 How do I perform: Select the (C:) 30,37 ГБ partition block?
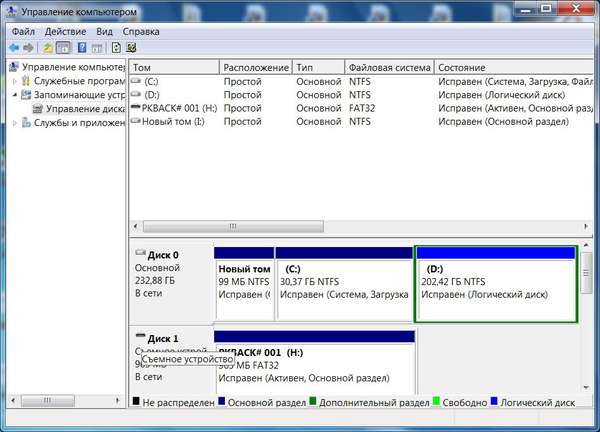344,284
